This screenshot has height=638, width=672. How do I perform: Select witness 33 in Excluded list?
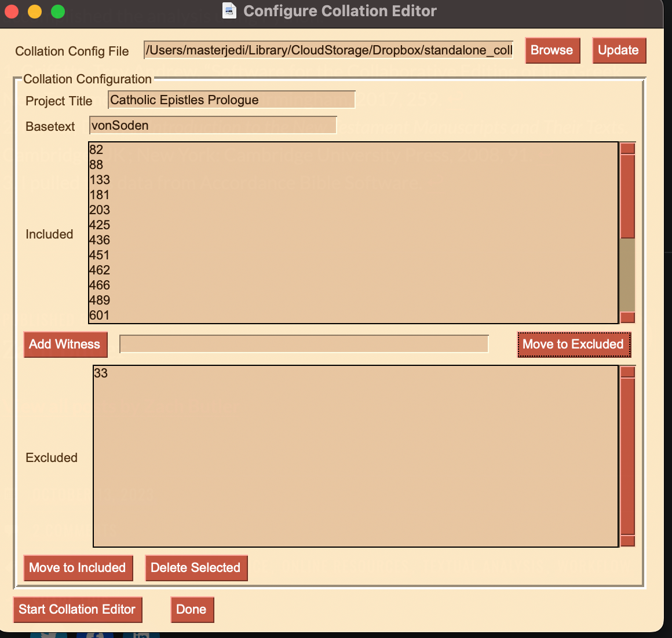coord(101,373)
